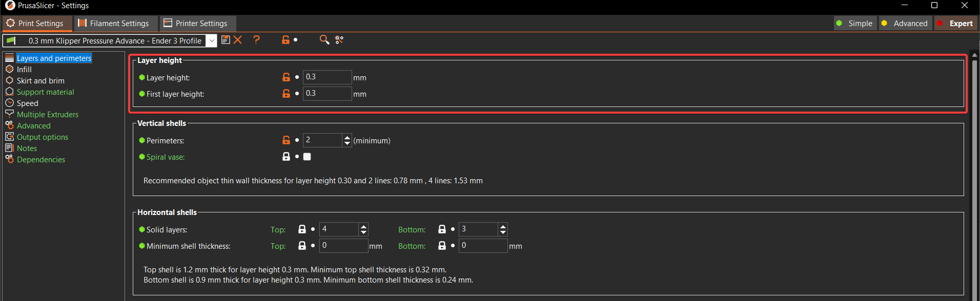Click the green flag icon in preset selector

point(11,40)
